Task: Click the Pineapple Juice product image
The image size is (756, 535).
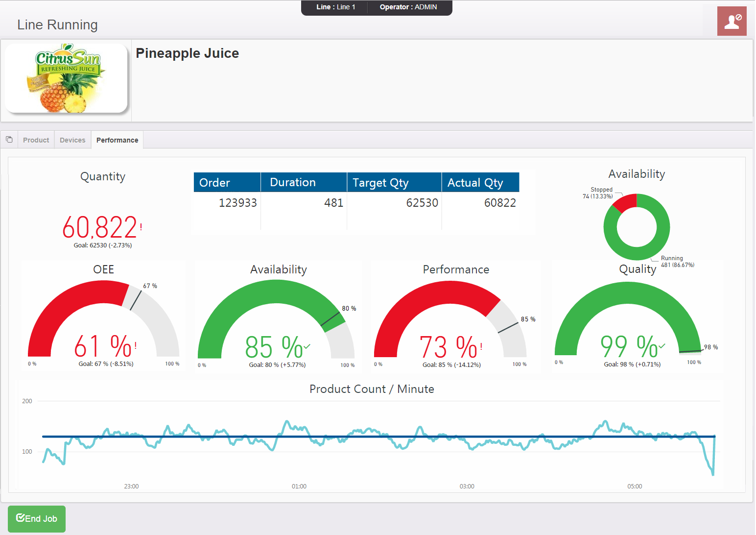Action: pyautogui.click(x=66, y=78)
